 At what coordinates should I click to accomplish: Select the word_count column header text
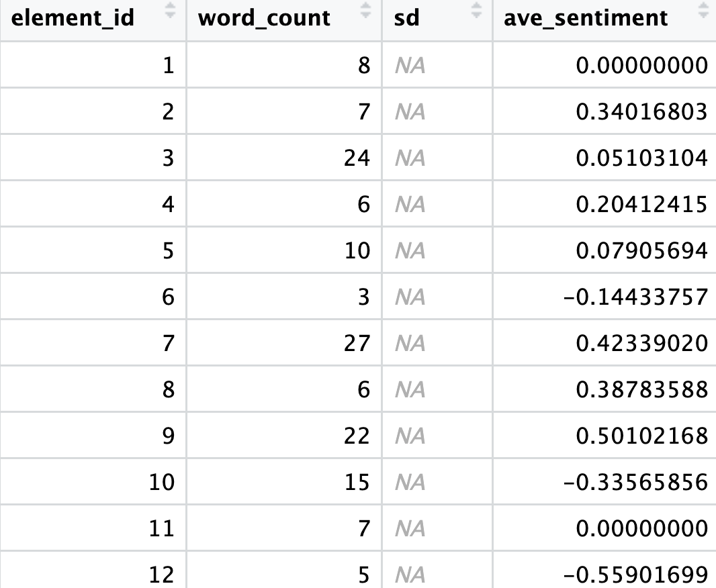coord(264,18)
